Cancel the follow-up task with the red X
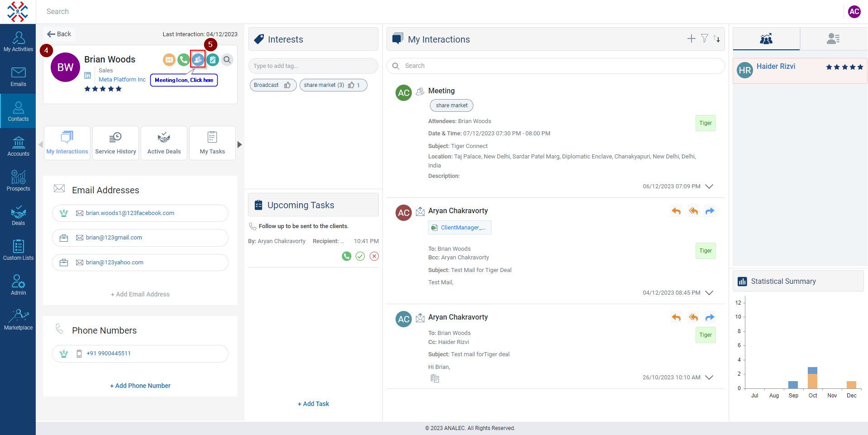Viewport: 868px width, 435px height. pos(374,256)
